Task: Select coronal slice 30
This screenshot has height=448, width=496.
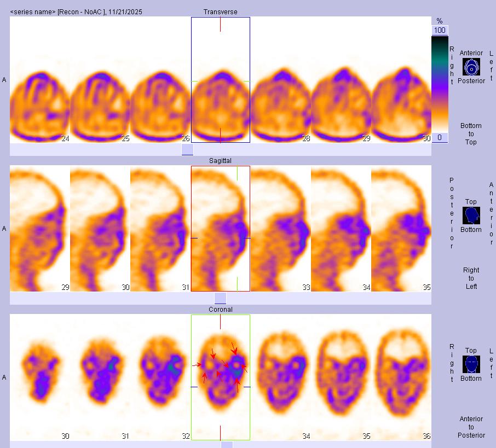Action: click(x=40, y=377)
